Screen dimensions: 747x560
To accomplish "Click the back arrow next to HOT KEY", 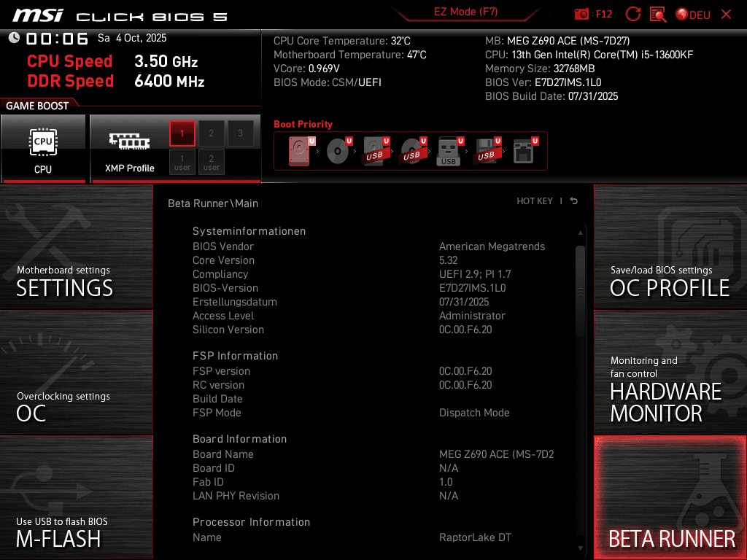I will coord(574,201).
